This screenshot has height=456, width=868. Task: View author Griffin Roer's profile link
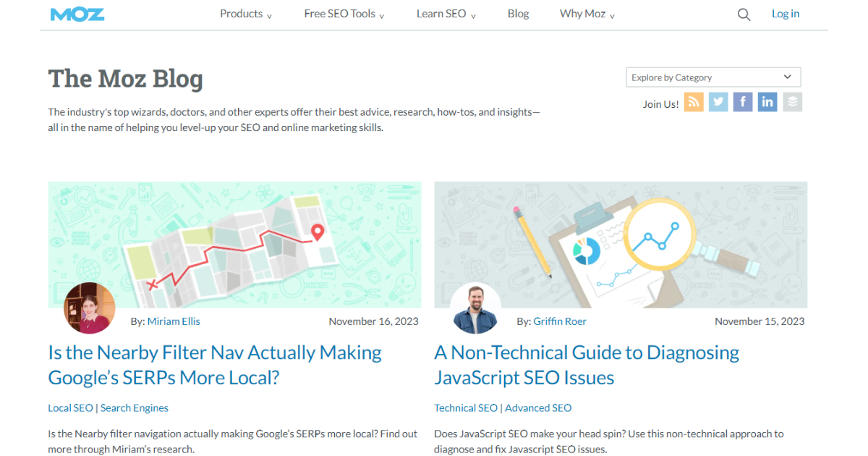coord(560,321)
